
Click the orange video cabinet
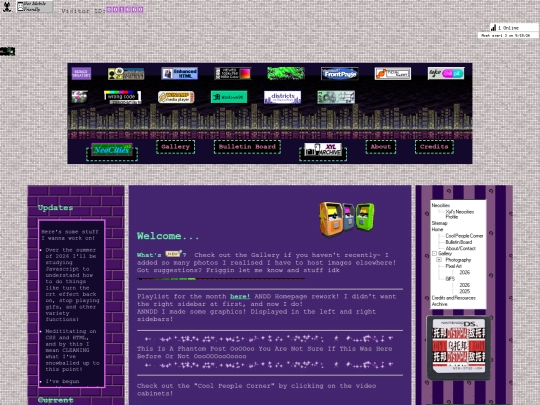[331, 219]
